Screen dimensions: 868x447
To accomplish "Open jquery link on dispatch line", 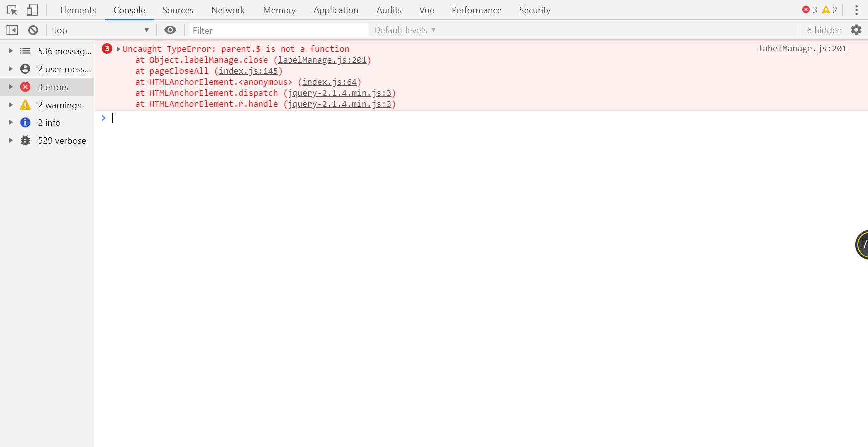I will (x=339, y=93).
